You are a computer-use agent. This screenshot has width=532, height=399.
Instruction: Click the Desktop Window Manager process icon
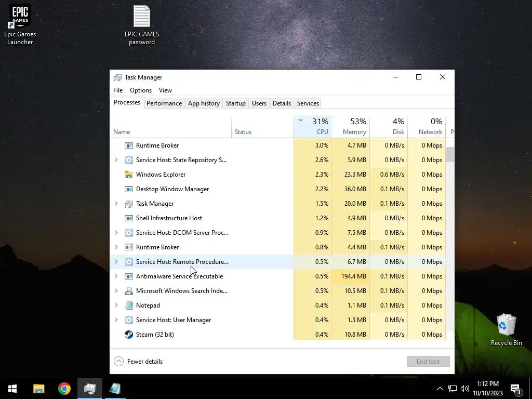tap(129, 189)
